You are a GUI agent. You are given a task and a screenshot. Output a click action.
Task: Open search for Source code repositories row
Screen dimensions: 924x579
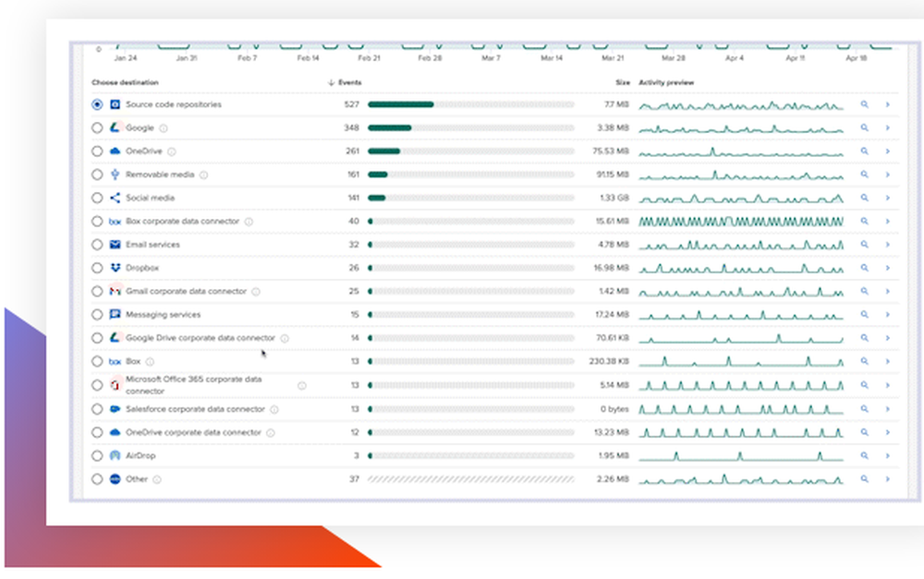pos(865,104)
